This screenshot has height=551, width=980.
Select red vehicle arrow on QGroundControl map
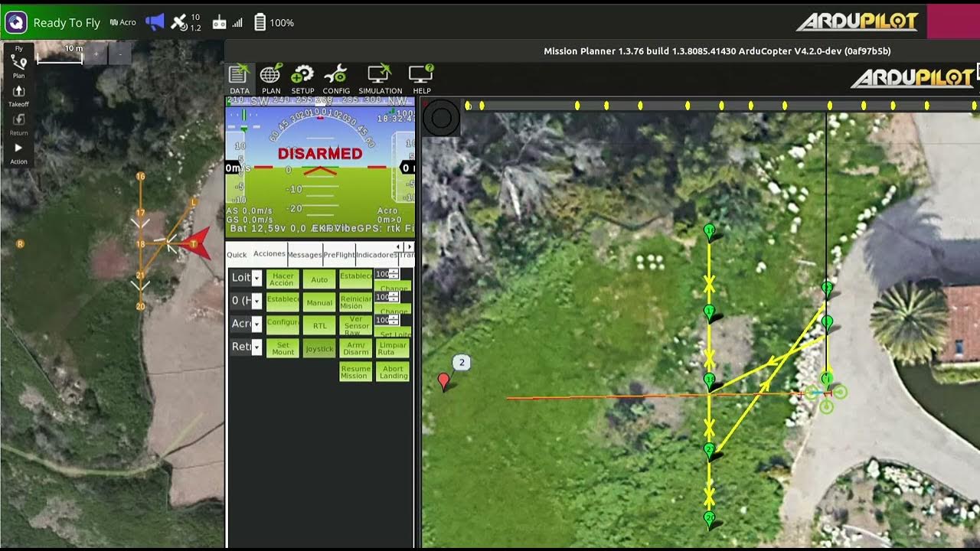click(196, 244)
